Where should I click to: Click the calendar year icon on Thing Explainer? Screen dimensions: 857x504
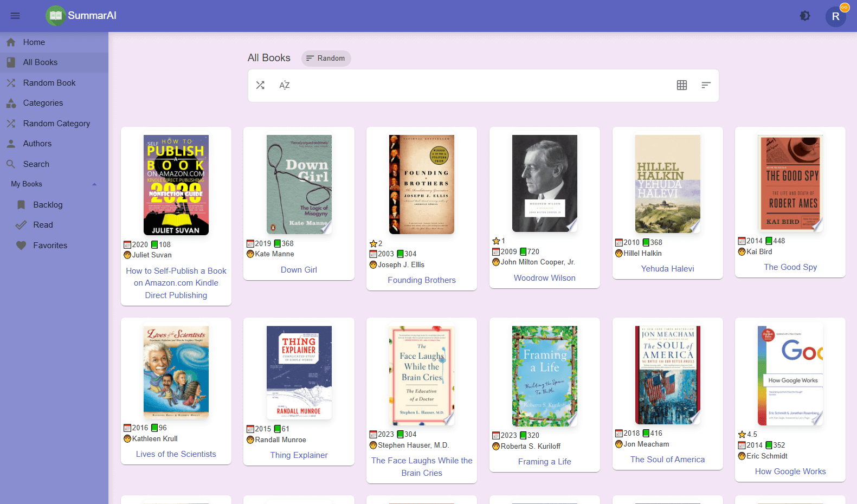tap(250, 429)
